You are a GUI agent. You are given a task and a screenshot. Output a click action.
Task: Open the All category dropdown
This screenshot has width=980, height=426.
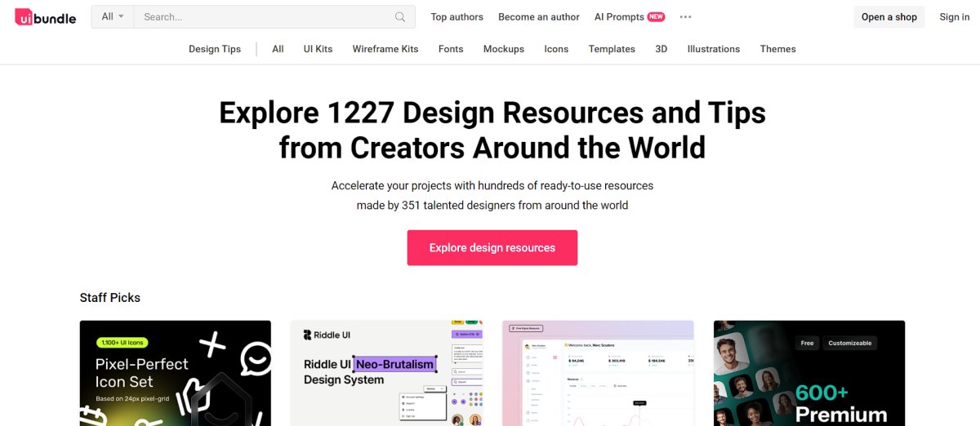coord(113,17)
